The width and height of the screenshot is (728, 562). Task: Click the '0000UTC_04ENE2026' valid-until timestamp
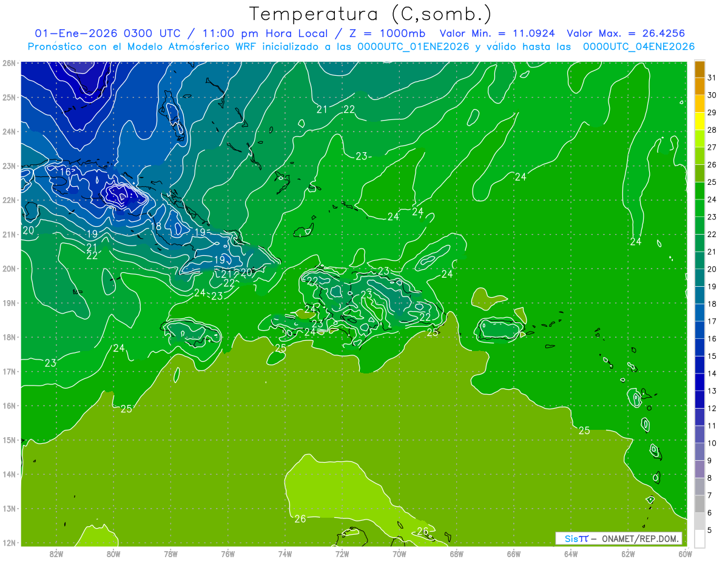tap(639, 47)
